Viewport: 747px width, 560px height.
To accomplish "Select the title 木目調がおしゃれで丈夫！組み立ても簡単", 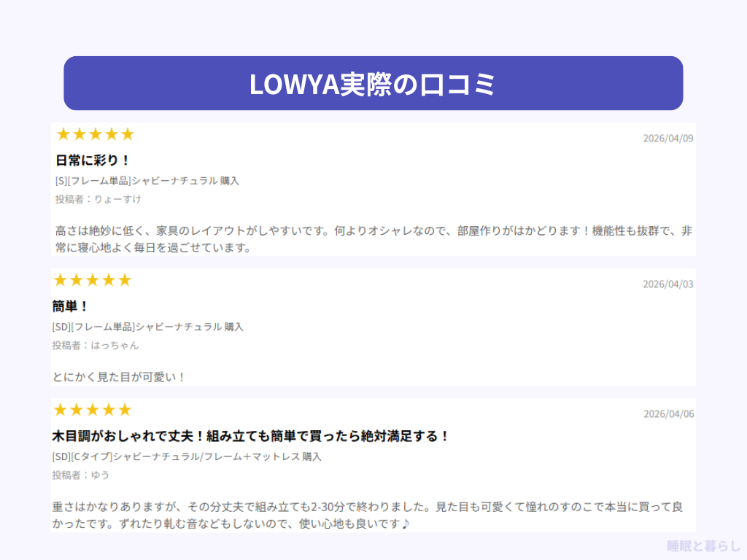I will (251, 436).
